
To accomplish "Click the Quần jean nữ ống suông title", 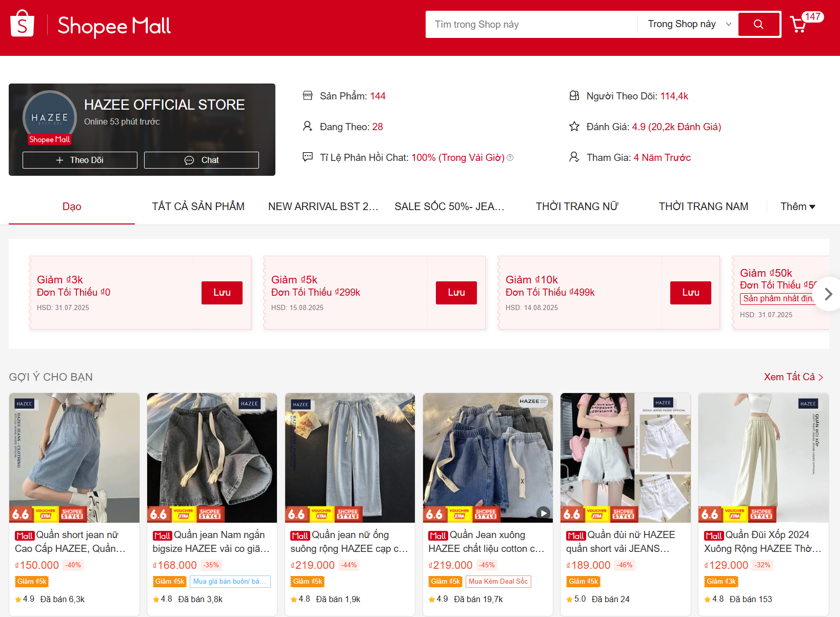I will [x=349, y=542].
